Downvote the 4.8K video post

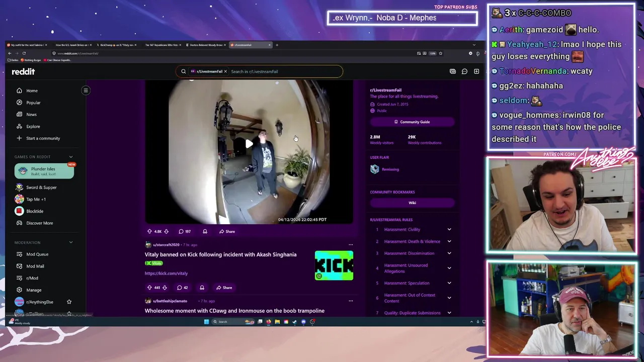pyautogui.click(x=166, y=231)
